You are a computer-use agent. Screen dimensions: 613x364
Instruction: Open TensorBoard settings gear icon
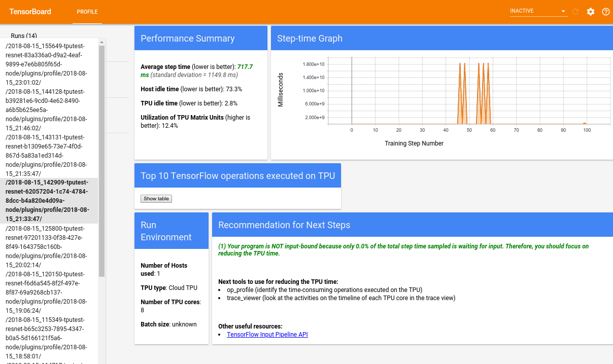[591, 12]
